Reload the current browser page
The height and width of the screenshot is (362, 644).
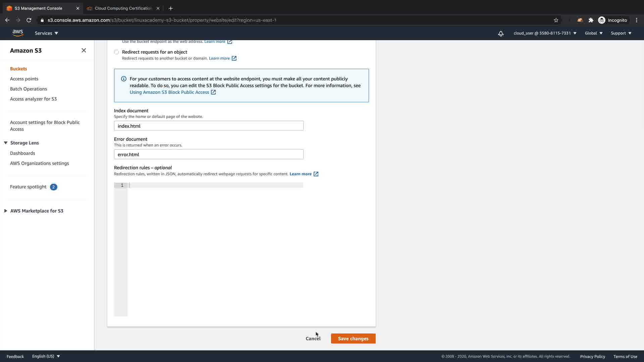29,20
